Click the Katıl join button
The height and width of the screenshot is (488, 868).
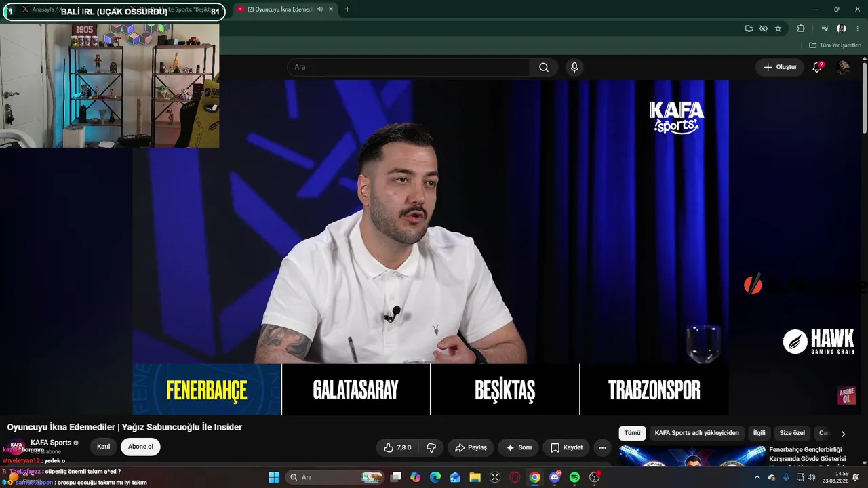pos(103,447)
